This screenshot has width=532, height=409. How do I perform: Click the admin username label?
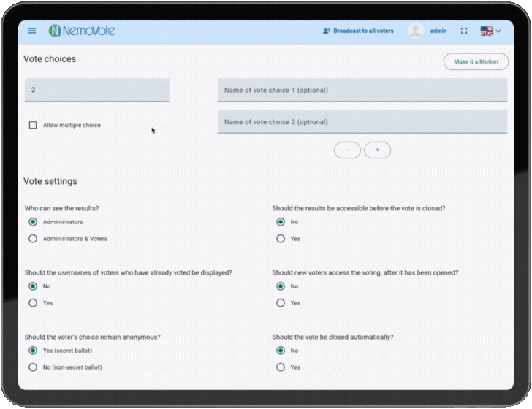[x=438, y=31]
